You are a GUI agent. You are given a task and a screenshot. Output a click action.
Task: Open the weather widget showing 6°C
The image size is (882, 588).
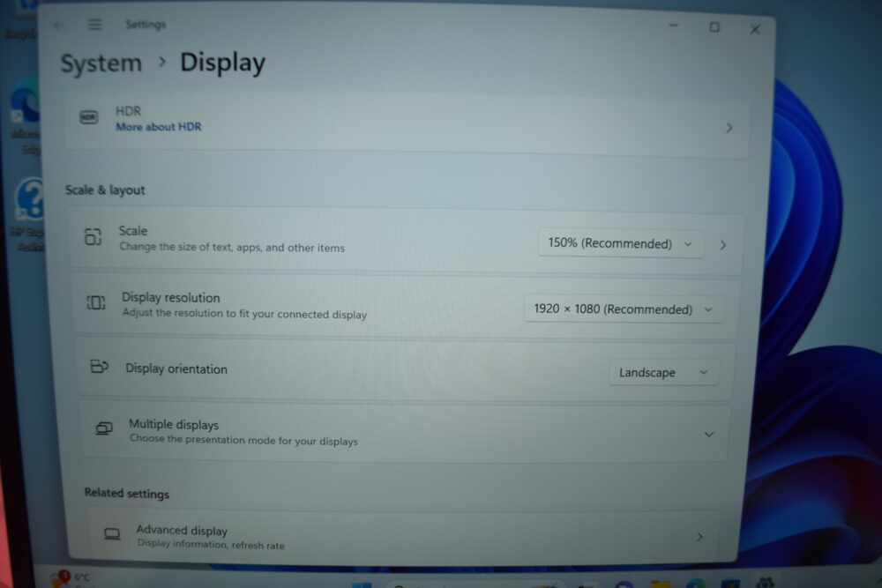coord(72,578)
